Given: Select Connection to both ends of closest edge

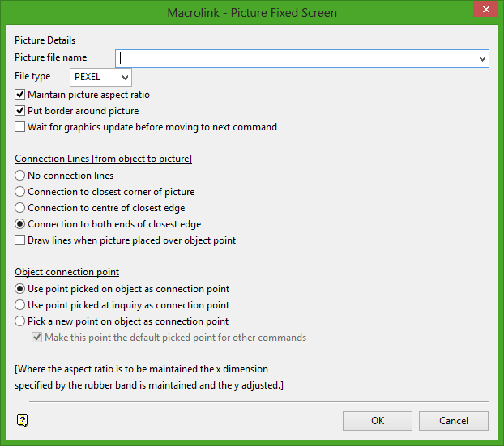Looking at the screenshot, I should coord(20,224).
